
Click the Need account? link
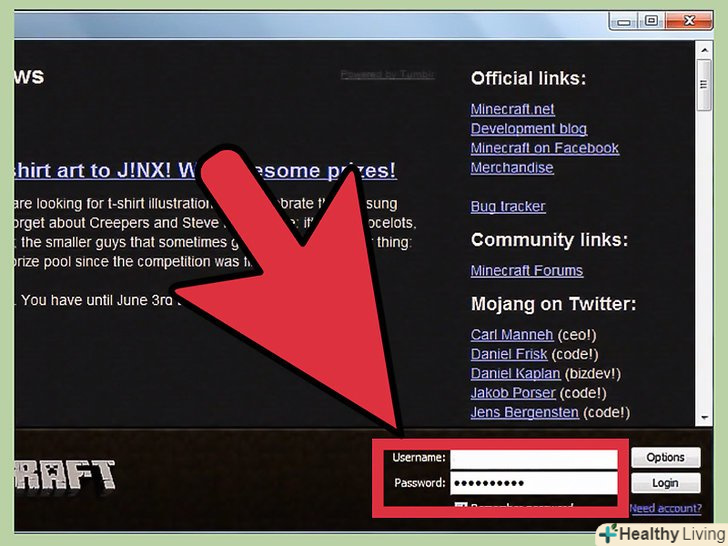[665, 508]
